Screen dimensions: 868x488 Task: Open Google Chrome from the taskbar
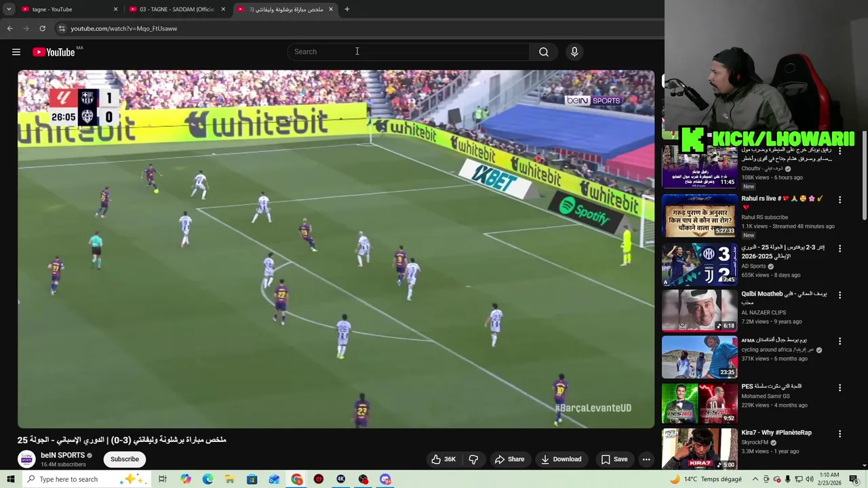pos(297,479)
